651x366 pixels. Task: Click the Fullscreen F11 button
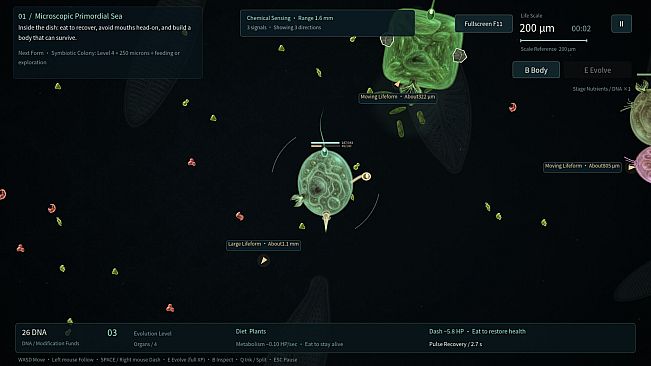tap(483, 24)
